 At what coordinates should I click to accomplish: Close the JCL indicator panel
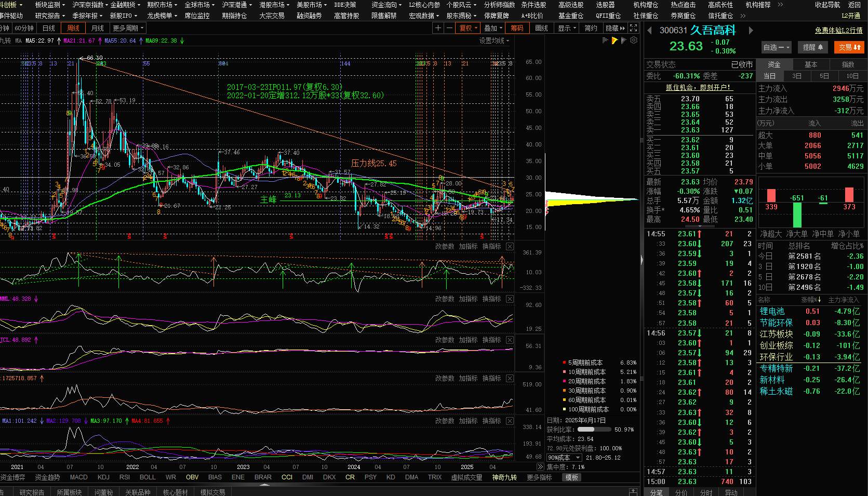tap(510, 340)
